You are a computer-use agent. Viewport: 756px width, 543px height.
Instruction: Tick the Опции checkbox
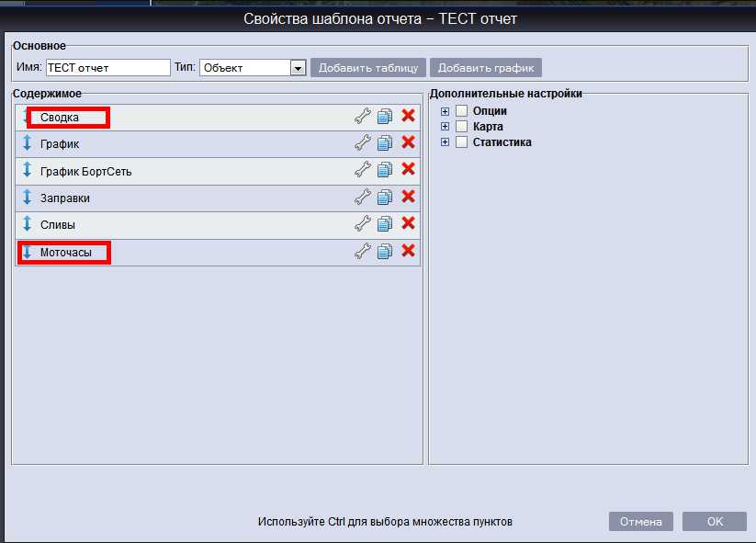click(461, 111)
